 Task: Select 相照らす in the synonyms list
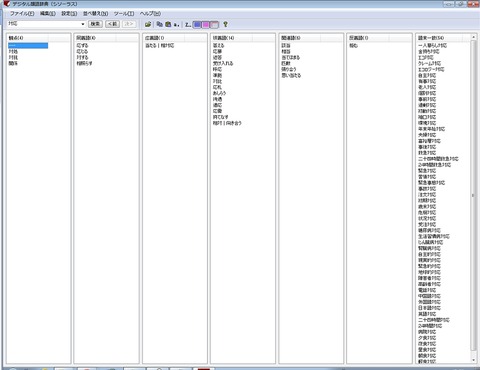pyautogui.click(x=84, y=63)
